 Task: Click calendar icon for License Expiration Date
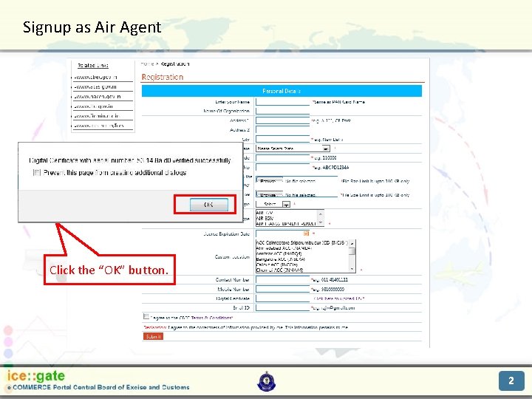pyautogui.click(x=306, y=233)
